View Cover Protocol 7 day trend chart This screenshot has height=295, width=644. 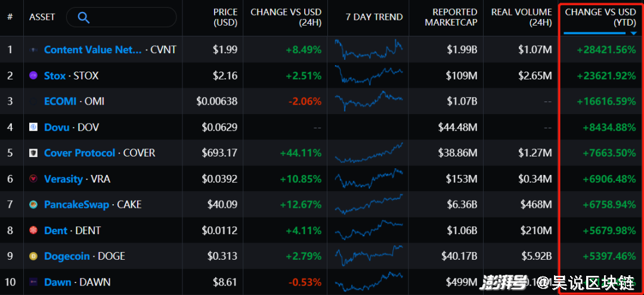pos(369,153)
